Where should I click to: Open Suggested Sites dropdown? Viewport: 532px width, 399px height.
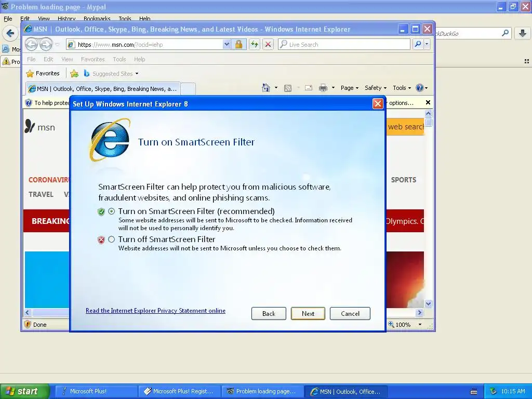(x=111, y=73)
